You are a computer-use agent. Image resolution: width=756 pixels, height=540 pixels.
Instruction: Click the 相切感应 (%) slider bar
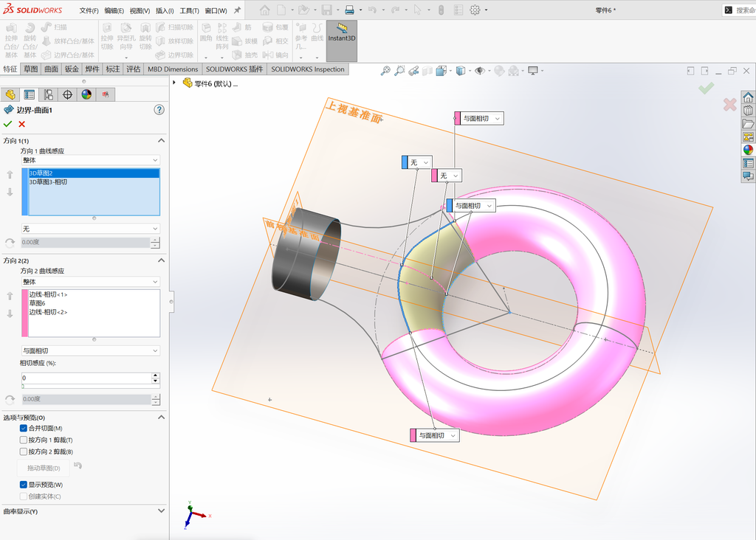tap(91, 387)
